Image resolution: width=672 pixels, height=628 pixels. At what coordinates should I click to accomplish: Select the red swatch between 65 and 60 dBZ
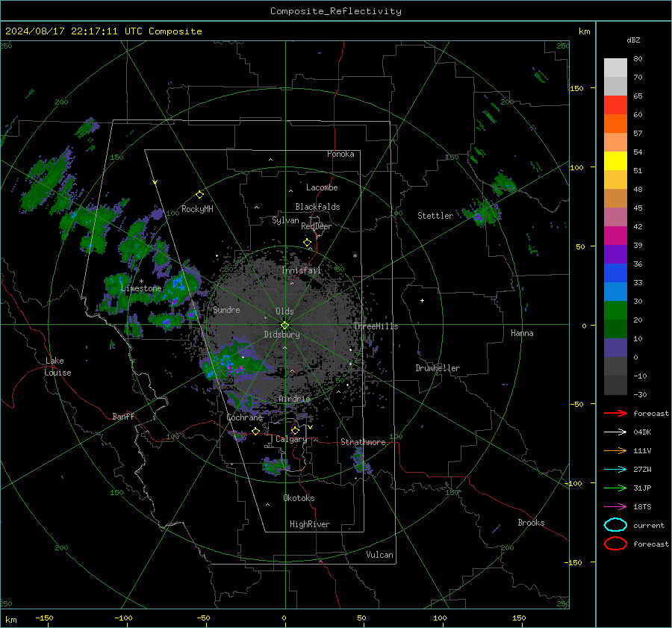[615, 105]
